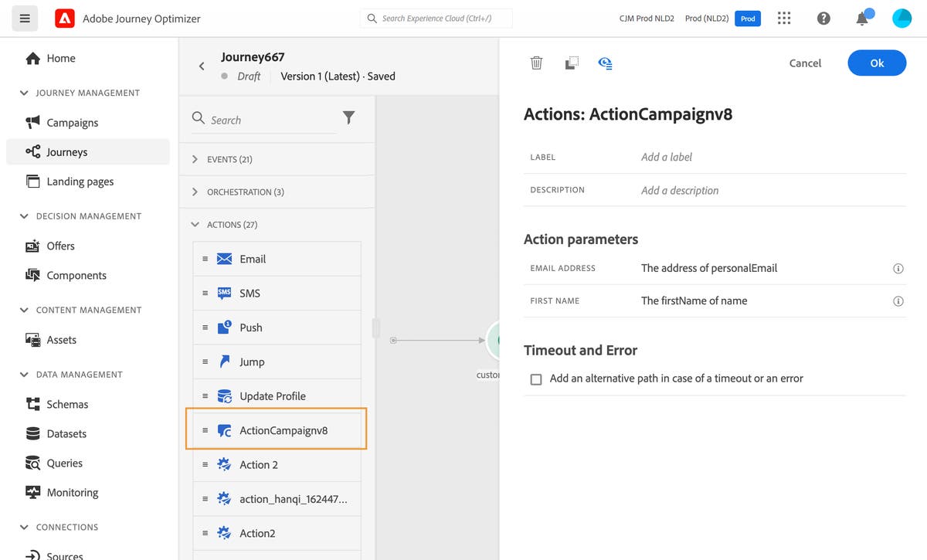This screenshot has height=560, width=927.
Task: Select the Email action icon
Action: pyautogui.click(x=223, y=258)
